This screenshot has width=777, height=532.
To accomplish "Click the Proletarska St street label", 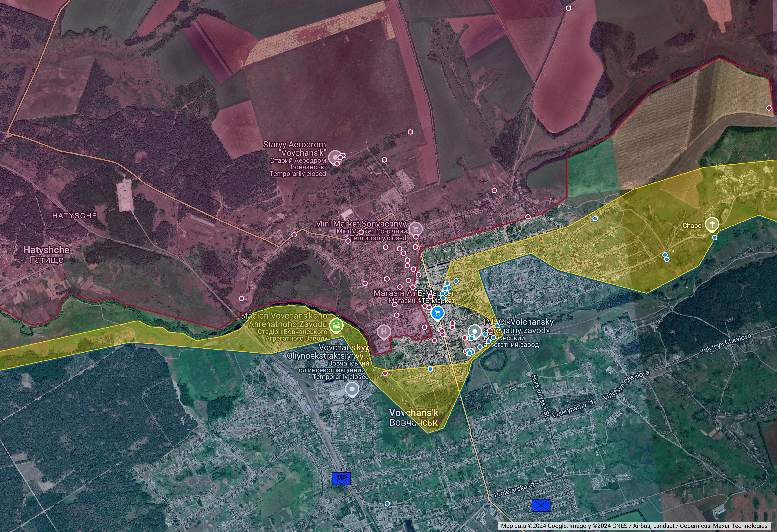I will [x=514, y=490].
